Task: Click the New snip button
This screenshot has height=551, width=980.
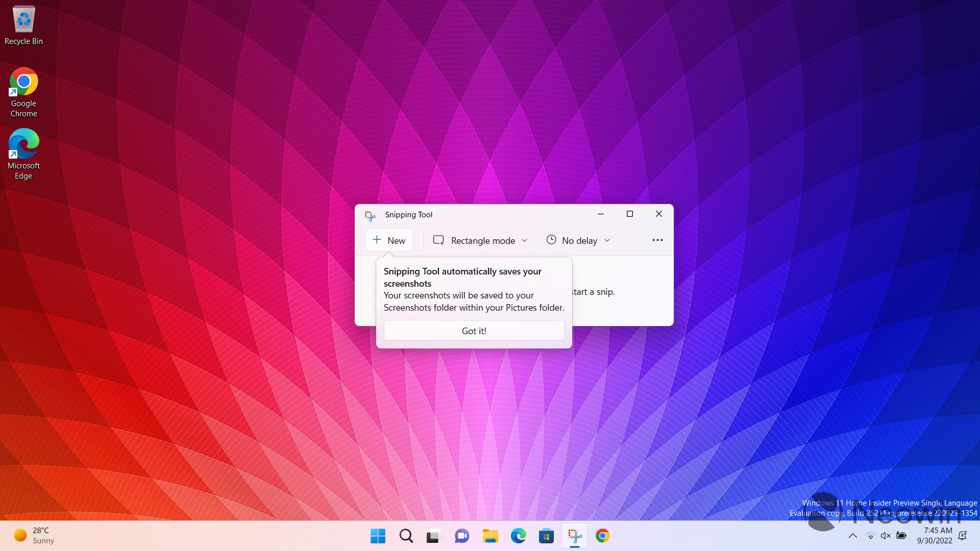Action: (389, 240)
